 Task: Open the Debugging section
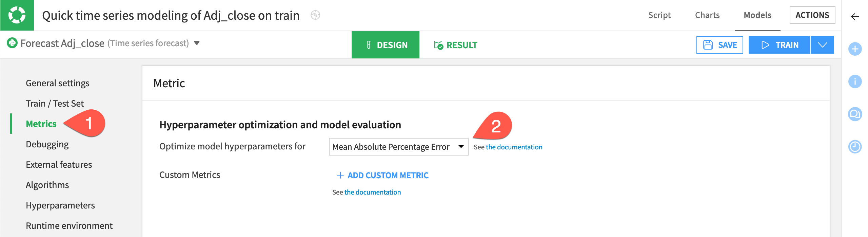pyautogui.click(x=47, y=144)
